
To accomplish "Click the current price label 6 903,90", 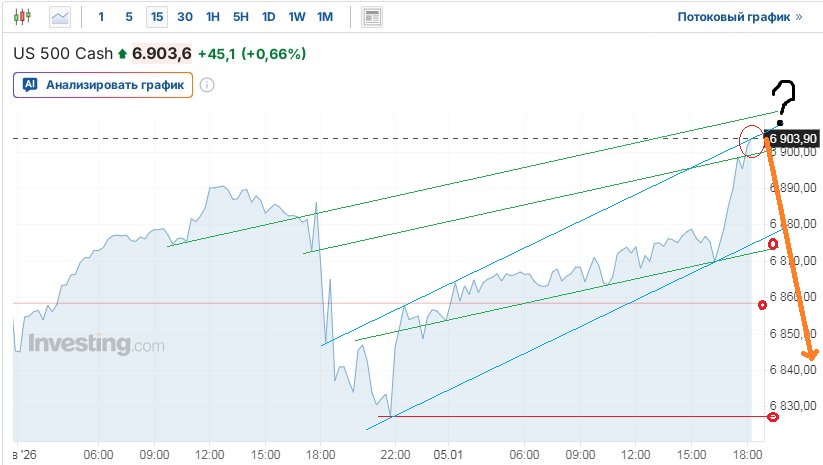I will pyautogui.click(x=794, y=138).
